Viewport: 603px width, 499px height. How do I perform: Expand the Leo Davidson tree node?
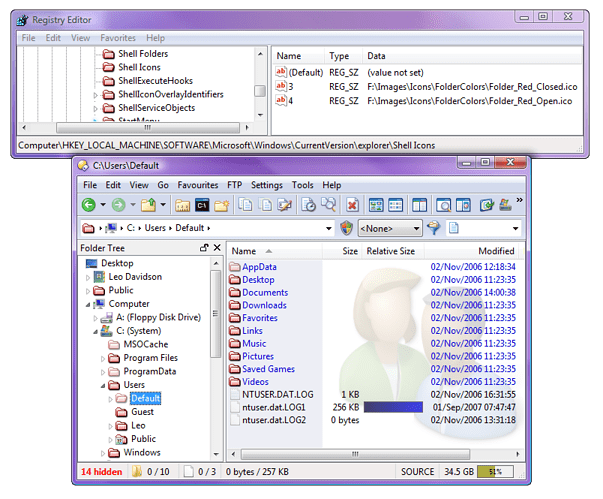point(88,277)
